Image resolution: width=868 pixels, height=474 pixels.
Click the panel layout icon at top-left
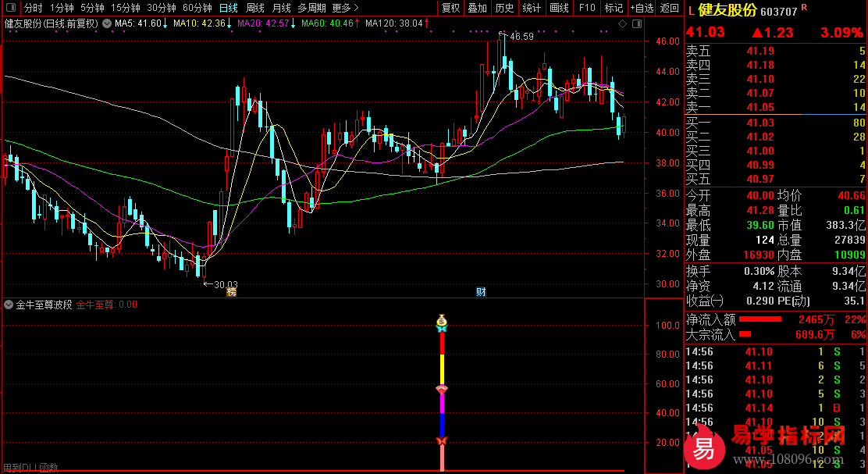[x=9, y=8]
